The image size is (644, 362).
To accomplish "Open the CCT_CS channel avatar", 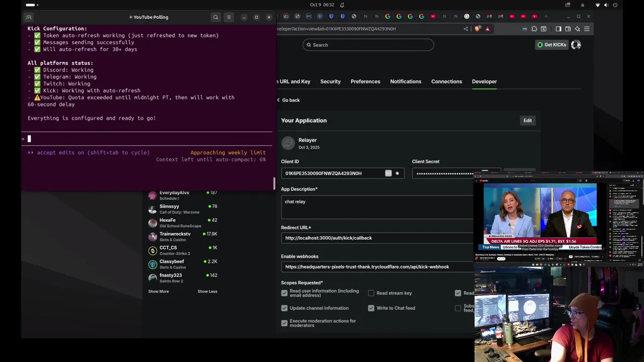I will click(x=152, y=250).
